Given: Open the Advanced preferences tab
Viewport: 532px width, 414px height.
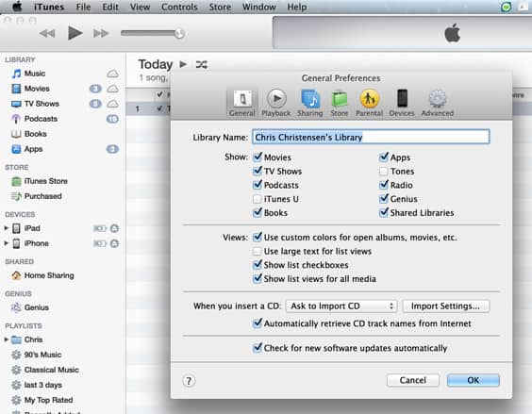Looking at the screenshot, I should 438,103.
